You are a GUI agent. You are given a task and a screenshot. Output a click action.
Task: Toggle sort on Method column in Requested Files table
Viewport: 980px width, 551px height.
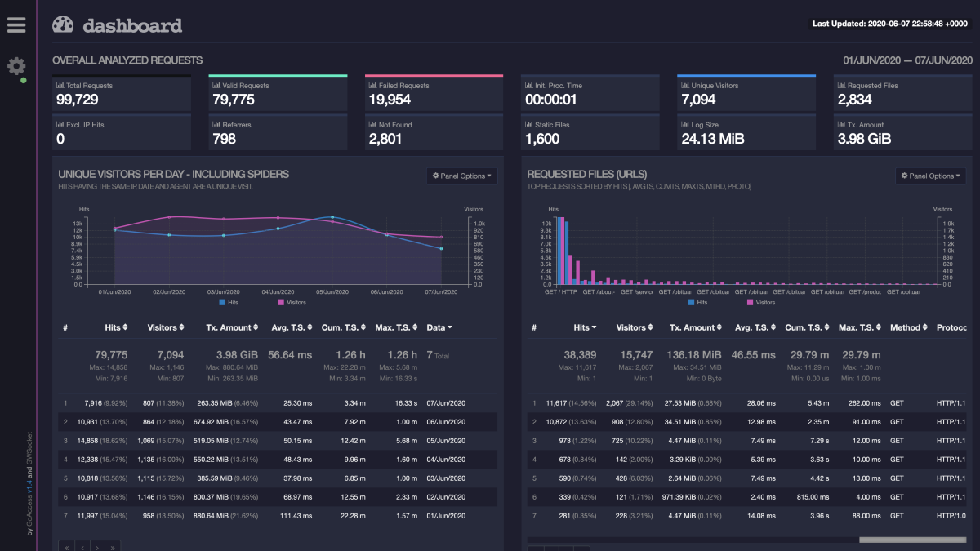(908, 327)
